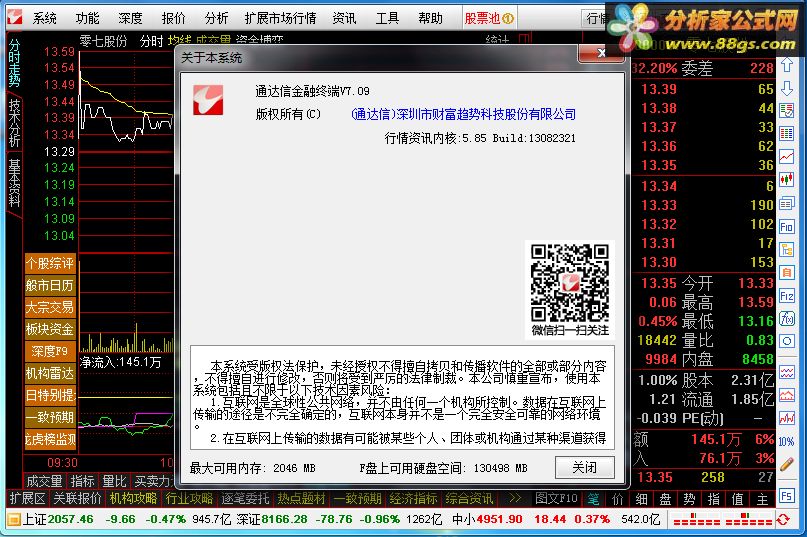This screenshot has width=807, height=537.
Task: Click the yellow hierarchy tree icon
Action: click(786, 250)
